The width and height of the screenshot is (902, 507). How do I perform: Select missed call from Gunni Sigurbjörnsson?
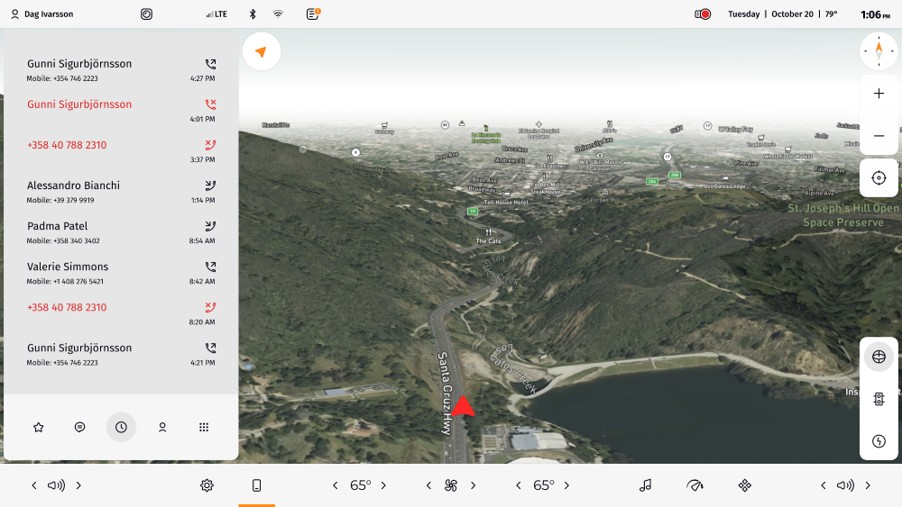(x=120, y=110)
